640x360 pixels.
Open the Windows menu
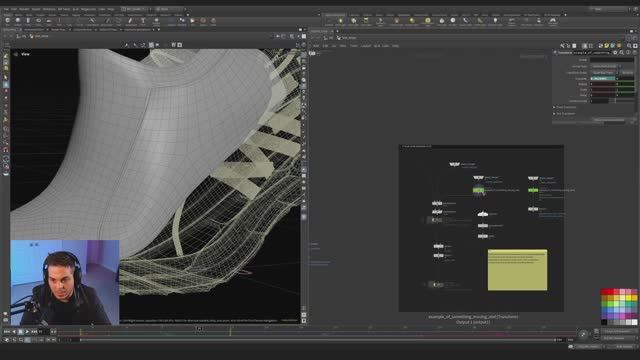tap(49, 9)
